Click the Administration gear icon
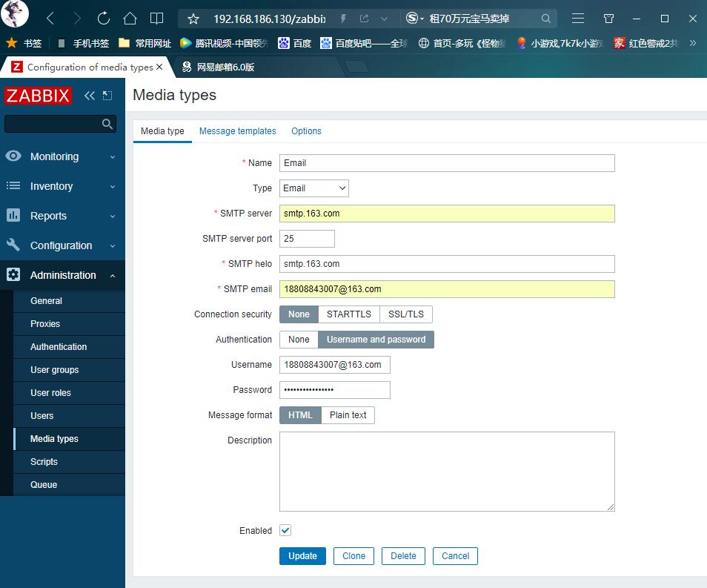707x588 pixels. (13, 274)
